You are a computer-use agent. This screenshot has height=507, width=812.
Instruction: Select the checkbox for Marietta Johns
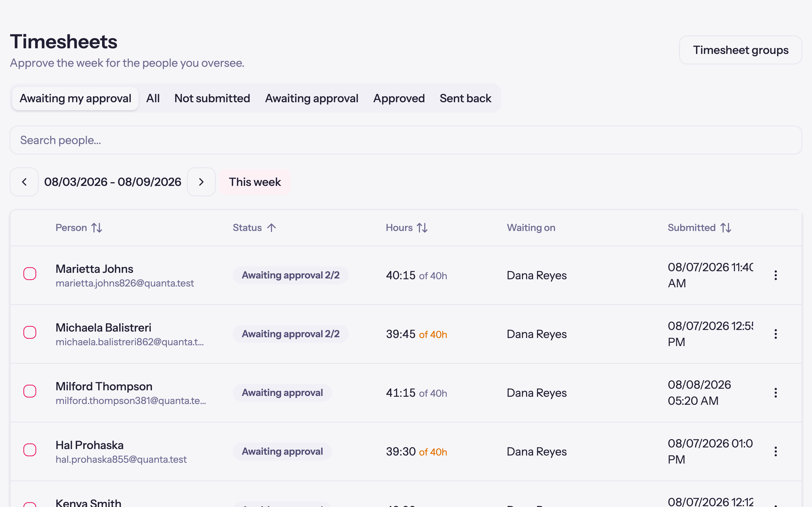[x=30, y=274]
